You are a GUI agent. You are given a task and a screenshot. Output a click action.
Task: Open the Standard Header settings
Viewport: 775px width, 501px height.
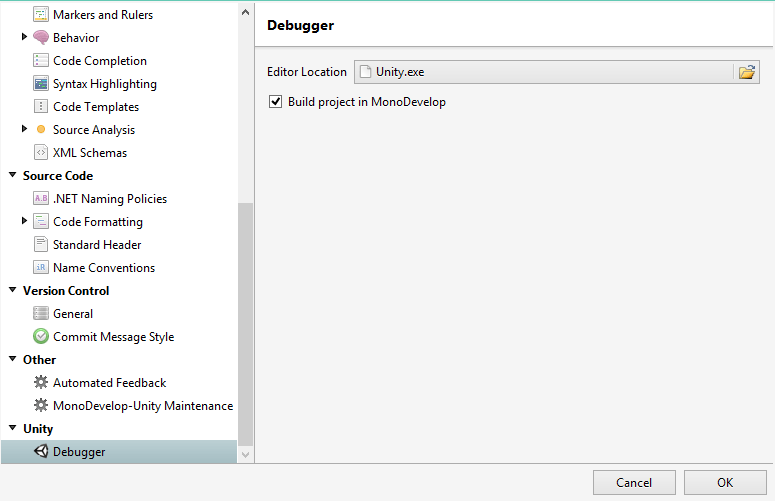coord(96,245)
